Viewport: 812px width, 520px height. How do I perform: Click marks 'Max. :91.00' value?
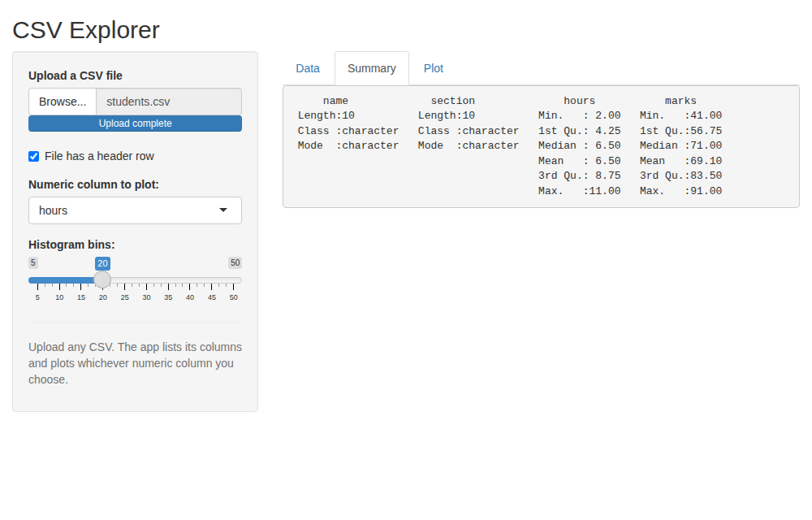tap(680, 191)
